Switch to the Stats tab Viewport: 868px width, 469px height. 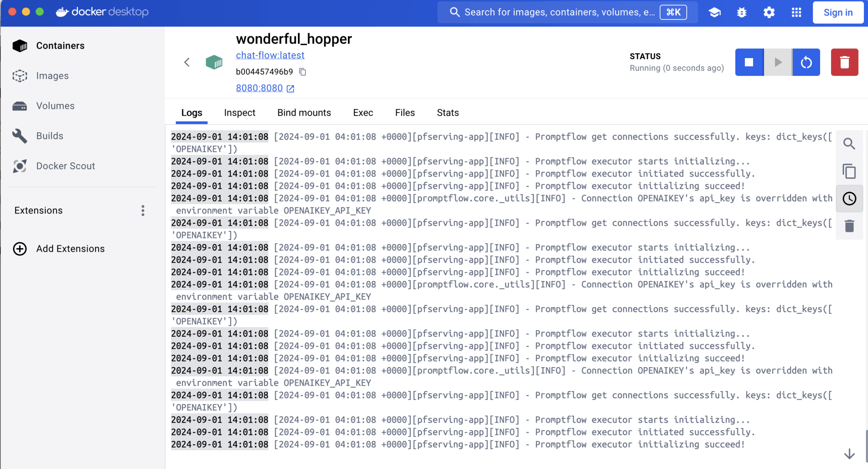click(x=447, y=112)
